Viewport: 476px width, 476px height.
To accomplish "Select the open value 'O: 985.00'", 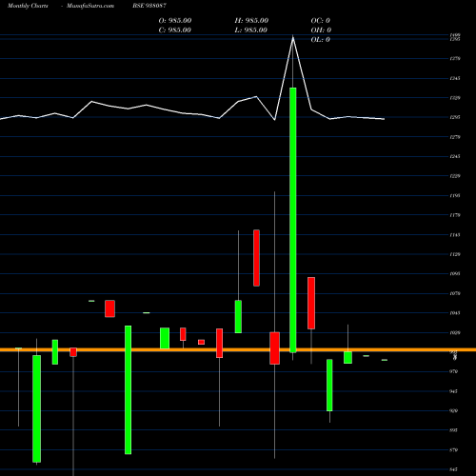I will (x=175, y=20).
